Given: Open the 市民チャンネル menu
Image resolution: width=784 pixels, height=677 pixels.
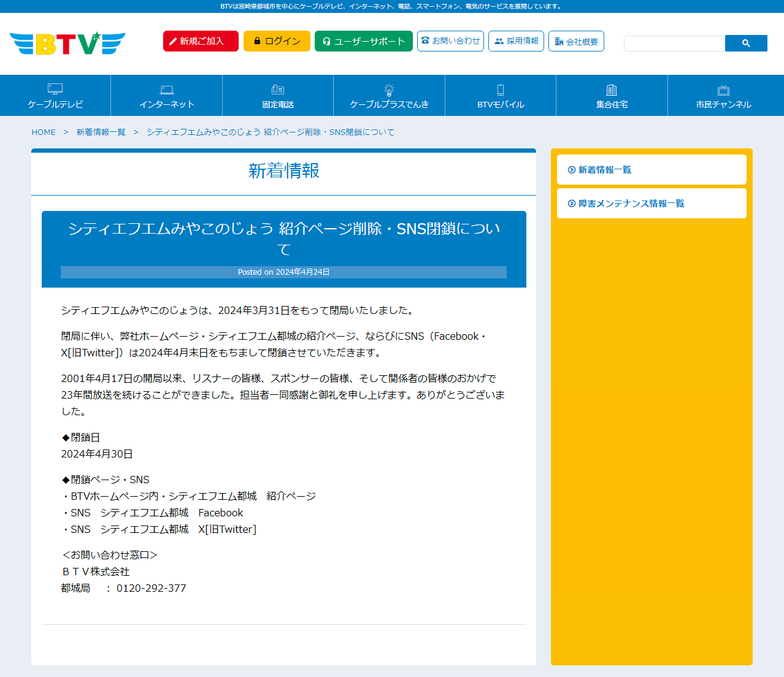Looking at the screenshot, I should (726, 96).
